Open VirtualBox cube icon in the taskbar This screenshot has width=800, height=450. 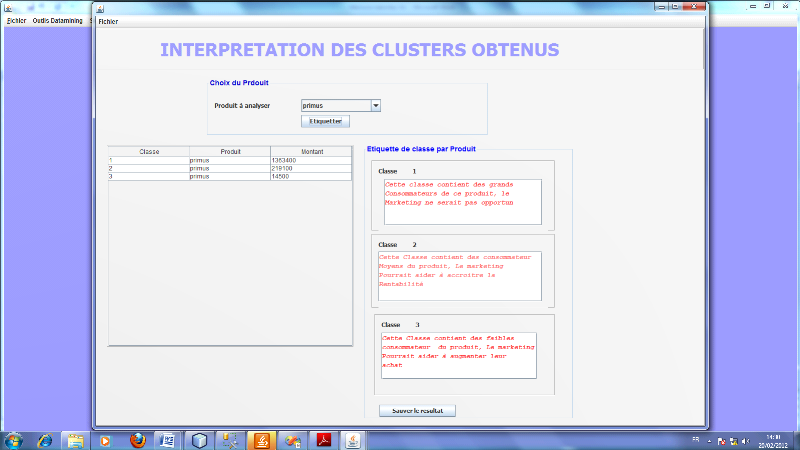click(x=199, y=440)
